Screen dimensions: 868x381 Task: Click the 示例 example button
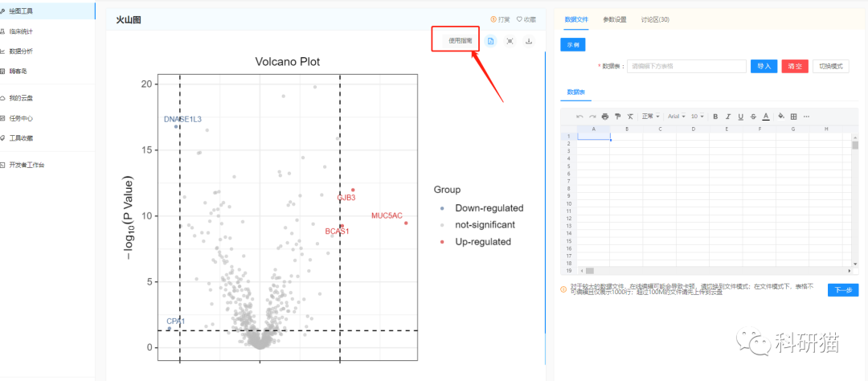[573, 45]
